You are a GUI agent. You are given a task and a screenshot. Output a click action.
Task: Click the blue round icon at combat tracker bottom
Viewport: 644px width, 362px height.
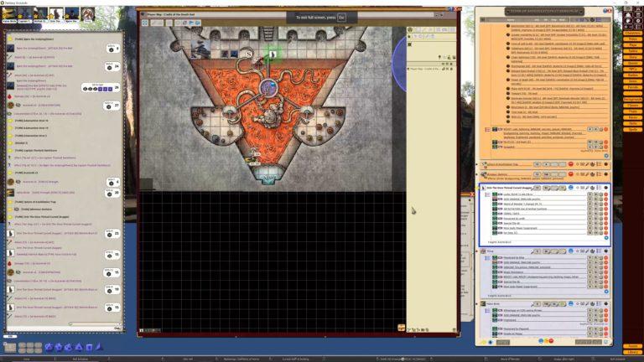[541, 341]
